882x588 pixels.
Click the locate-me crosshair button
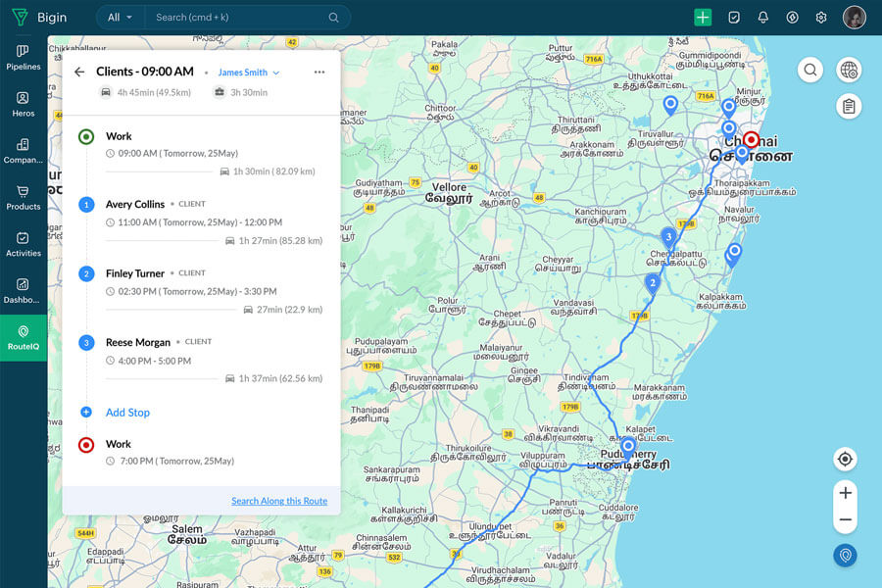845,460
